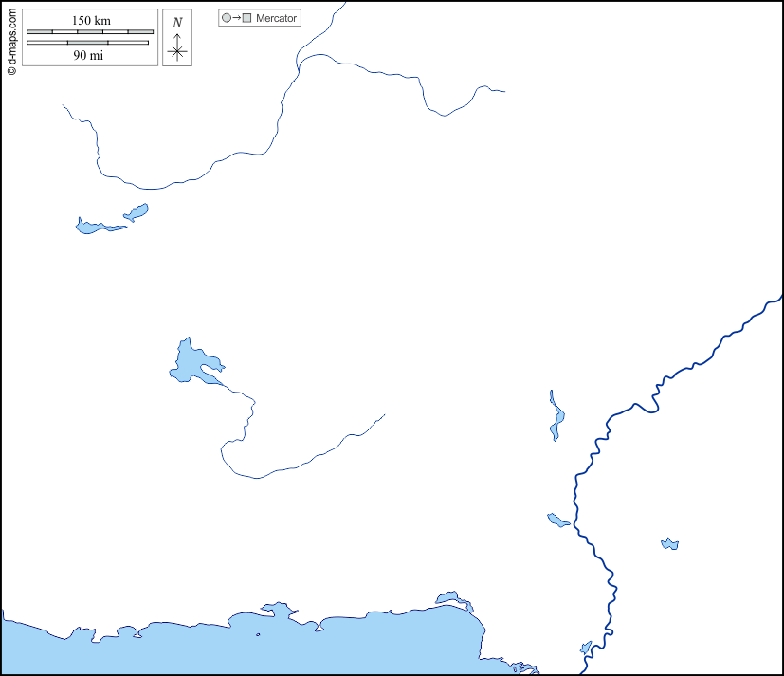Click the thin river flowing out of the largest lake
Screen dimensions: 784x676
[x=284, y=468]
